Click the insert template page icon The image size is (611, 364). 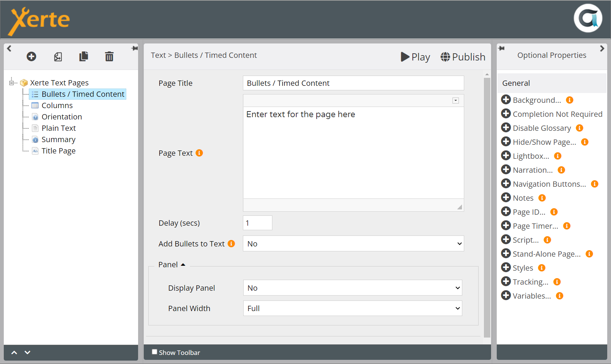(58, 57)
